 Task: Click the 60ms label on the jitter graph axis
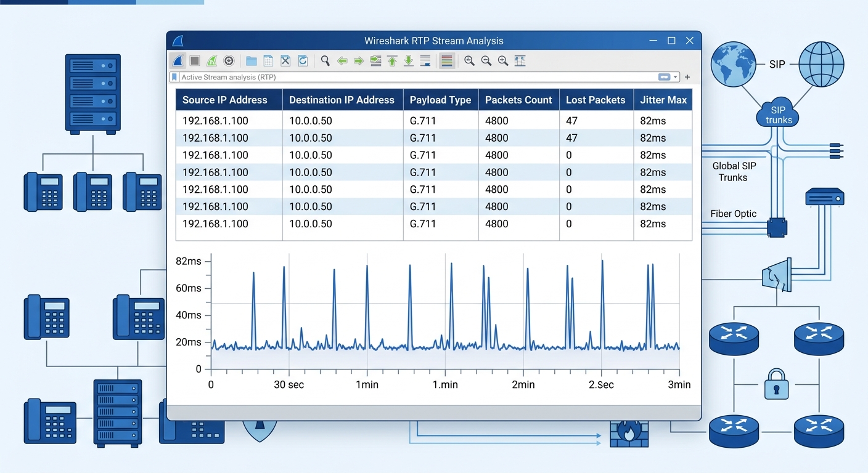189,288
